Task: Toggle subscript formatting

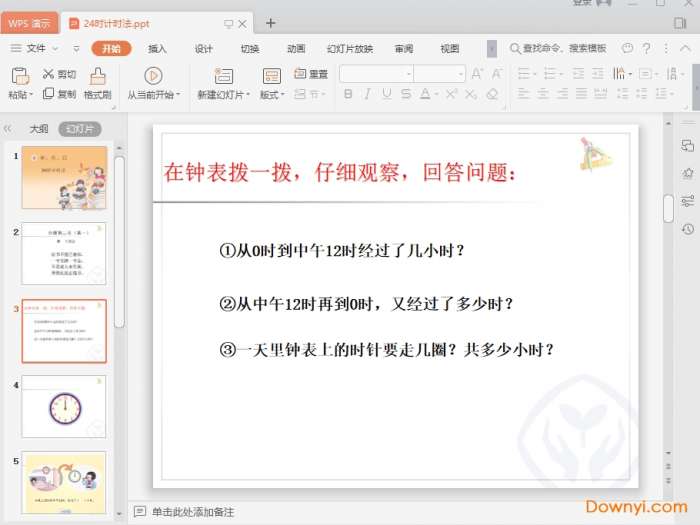Action: coord(471,94)
